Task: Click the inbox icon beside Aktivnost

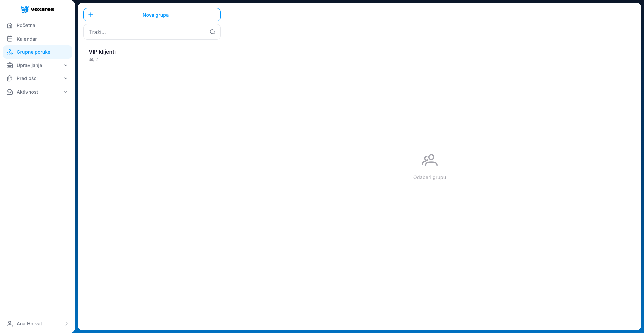Action: click(x=10, y=92)
